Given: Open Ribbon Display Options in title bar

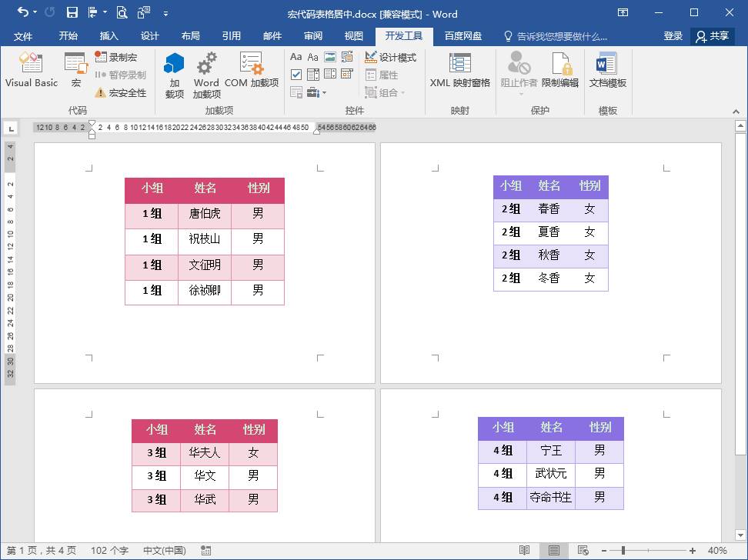Looking at the screenshot, I should (x=623, y=12).
